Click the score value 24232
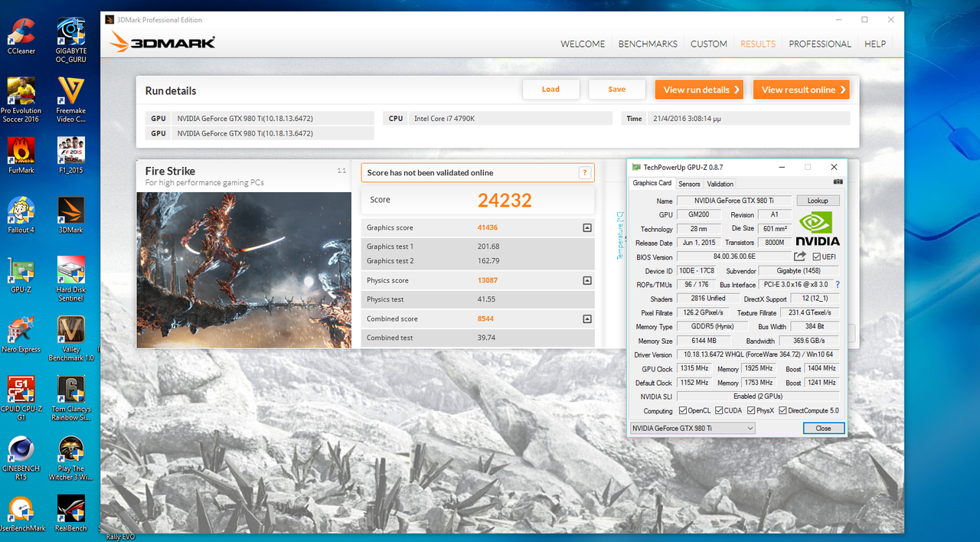980x542 pixels. coord(505,201)
